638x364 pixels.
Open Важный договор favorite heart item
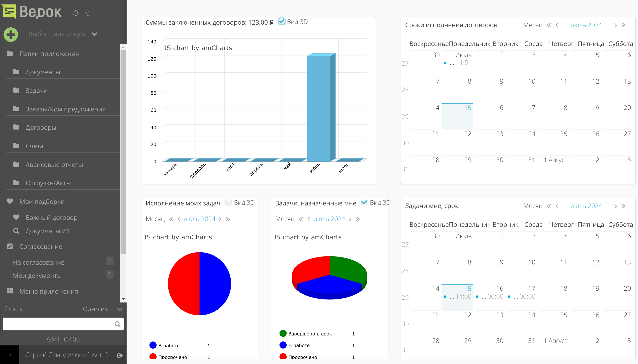[51, 218]
